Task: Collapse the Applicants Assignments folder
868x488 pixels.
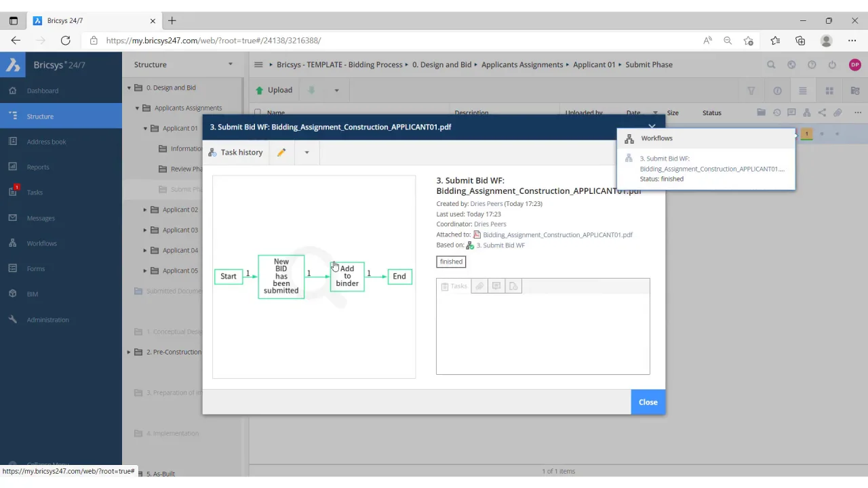Action: [x=137, y=108]
